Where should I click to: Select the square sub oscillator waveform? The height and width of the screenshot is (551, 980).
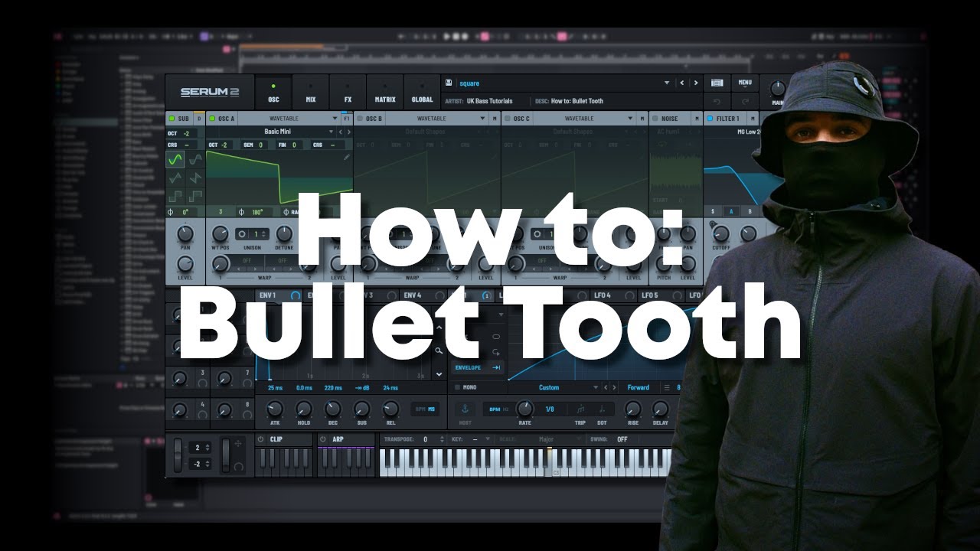tap(175, 196)
